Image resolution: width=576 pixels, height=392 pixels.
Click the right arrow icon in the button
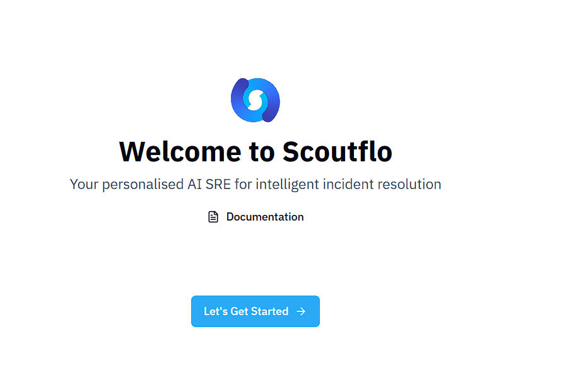(x=301, y=311)
